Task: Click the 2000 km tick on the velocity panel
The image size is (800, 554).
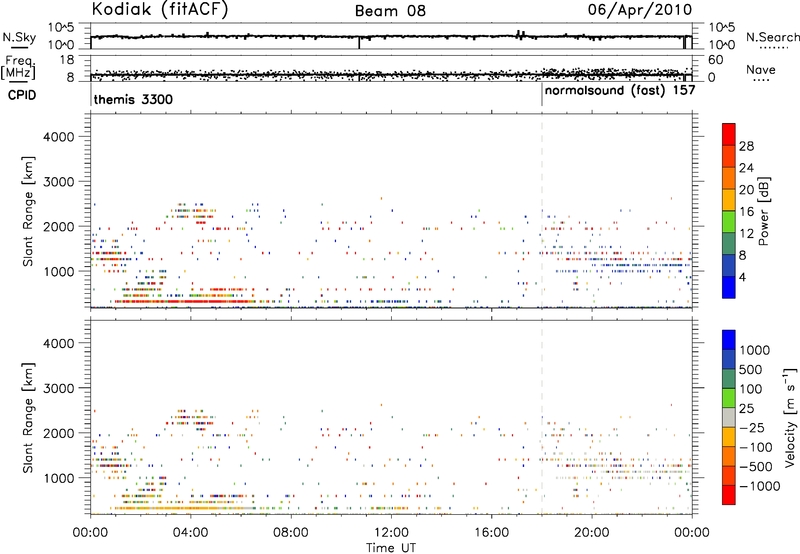Action: pos(58,433)
